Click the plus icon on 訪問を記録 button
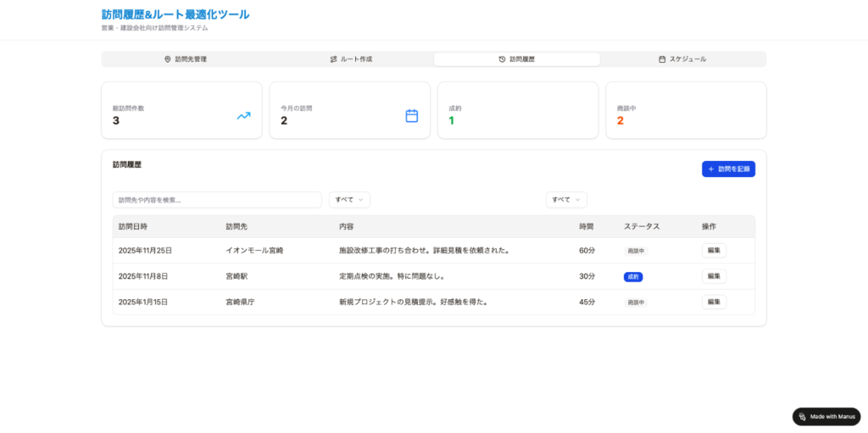868x433 pixels. (710, 169)
